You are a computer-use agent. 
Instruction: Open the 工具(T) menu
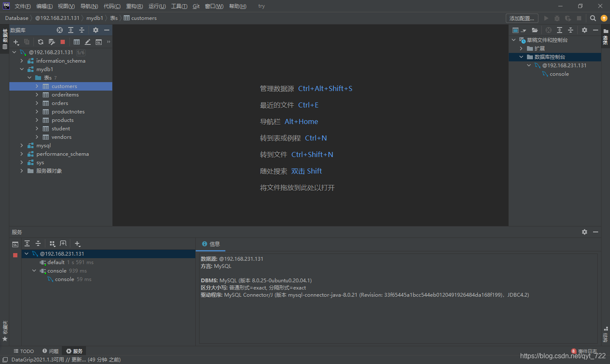[x=179, y=6]
